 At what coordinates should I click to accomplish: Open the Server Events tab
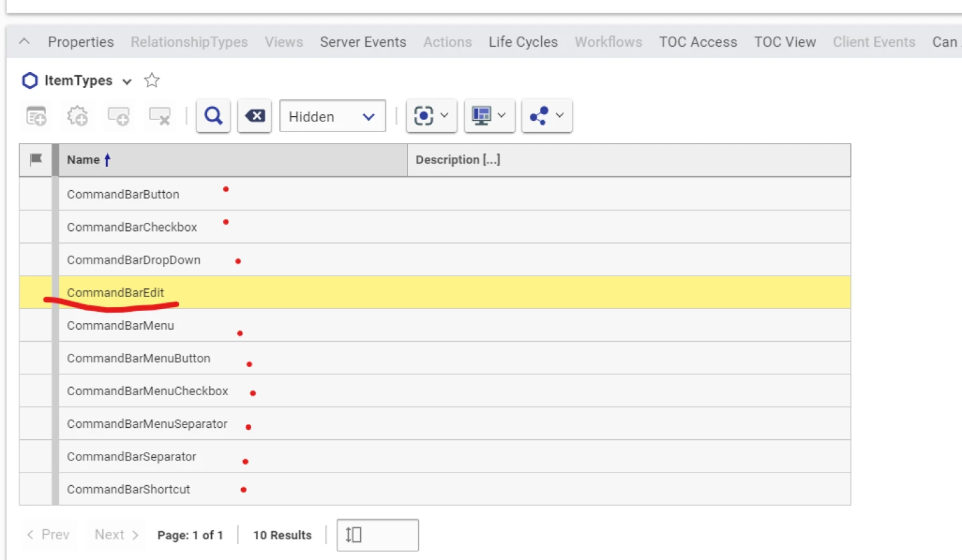point(363,42)
